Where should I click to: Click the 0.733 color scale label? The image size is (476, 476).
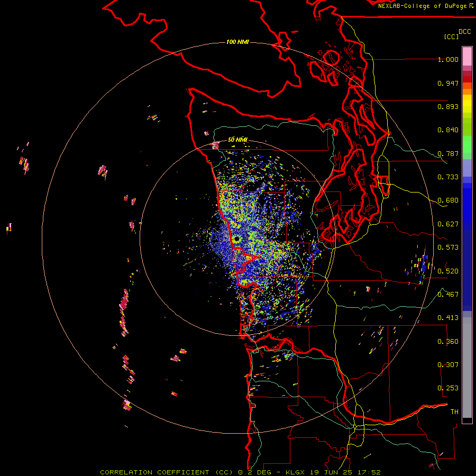coord(448,177)
